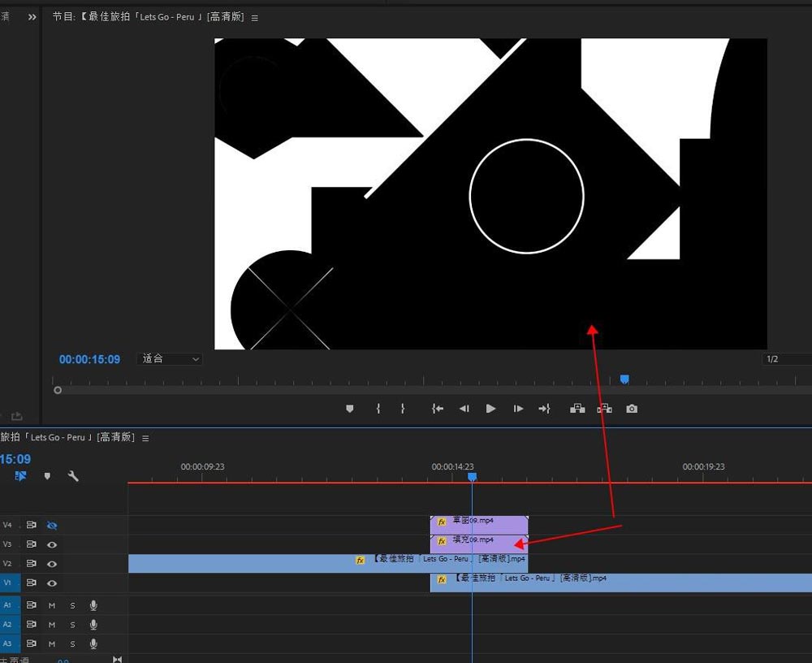The height and width of the screenshot is (663, 812).
Task: Open the zoom level dropdown showing 适合
Action: (x=170, y=359)
